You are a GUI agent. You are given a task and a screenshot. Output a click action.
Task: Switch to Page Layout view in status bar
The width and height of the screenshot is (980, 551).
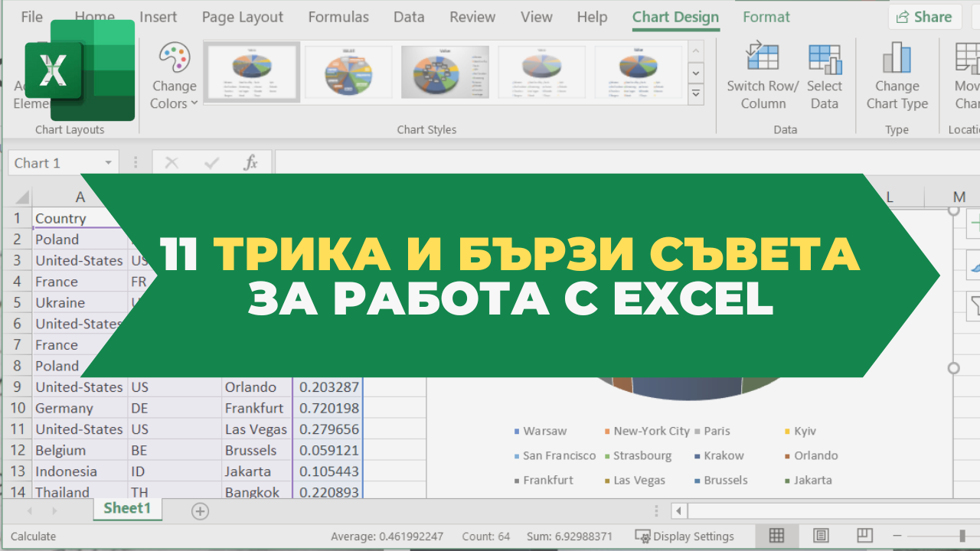(x=820, y=536)
